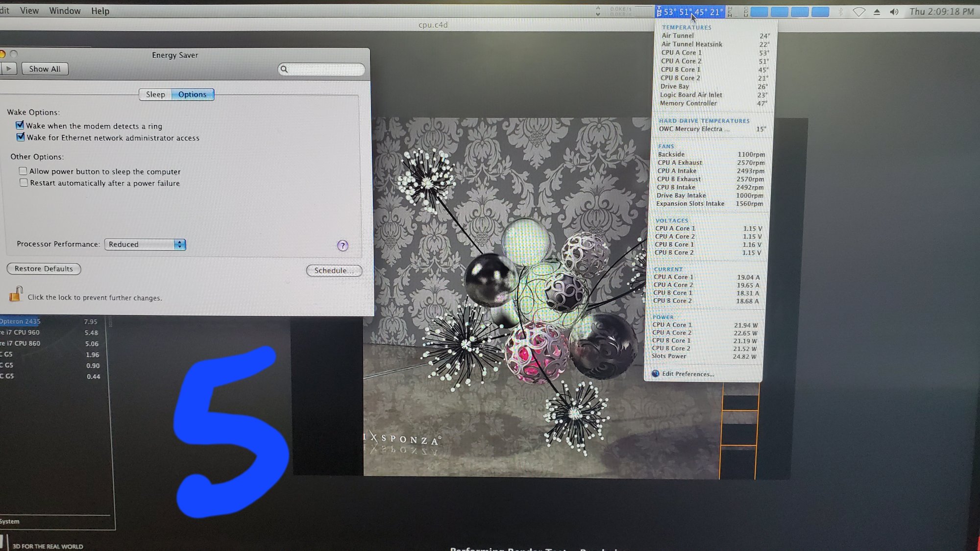This screenshot has height=551, width=980.
Task: Click the CPU usage bars menu item
Action: [x=789, y=12]
